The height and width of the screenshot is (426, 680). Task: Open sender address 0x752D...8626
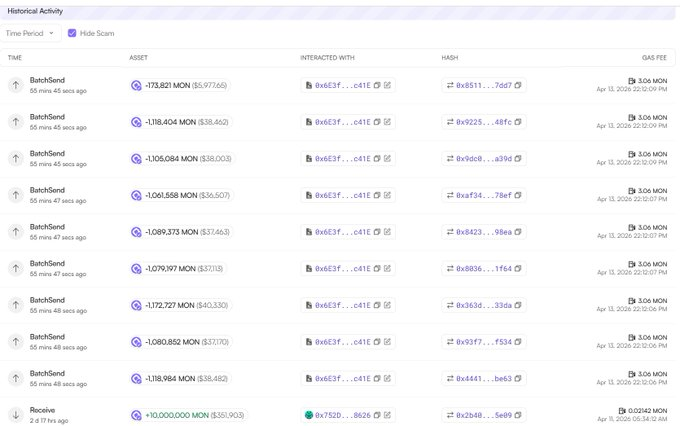343,416
